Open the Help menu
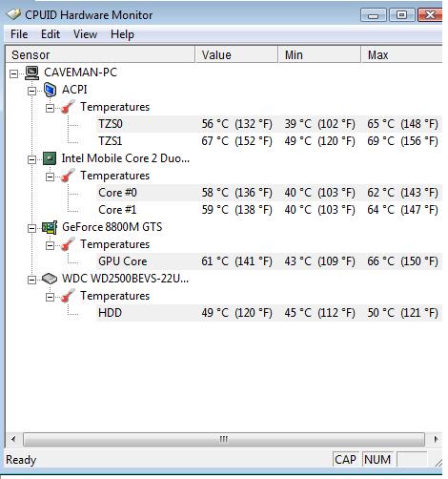Image resolution: width=448 pixels, height=479 pixels. coord(122,34)
